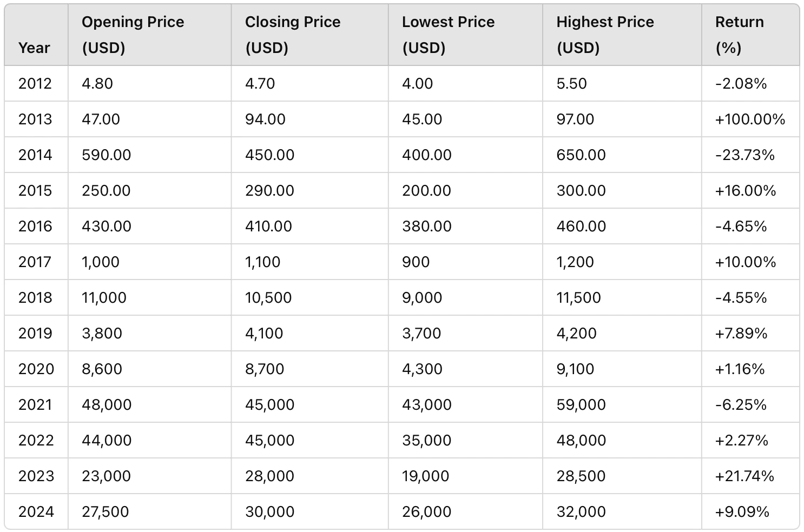Screen dimensions: 804x532
Task: Select the 2019 return +7.89%
Action: (x=741, y=334)
